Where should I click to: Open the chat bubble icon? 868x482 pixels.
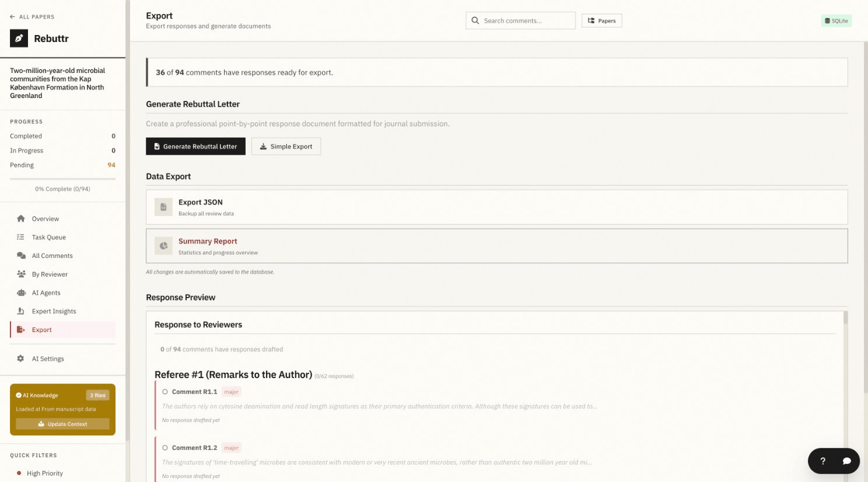[846, 461]
